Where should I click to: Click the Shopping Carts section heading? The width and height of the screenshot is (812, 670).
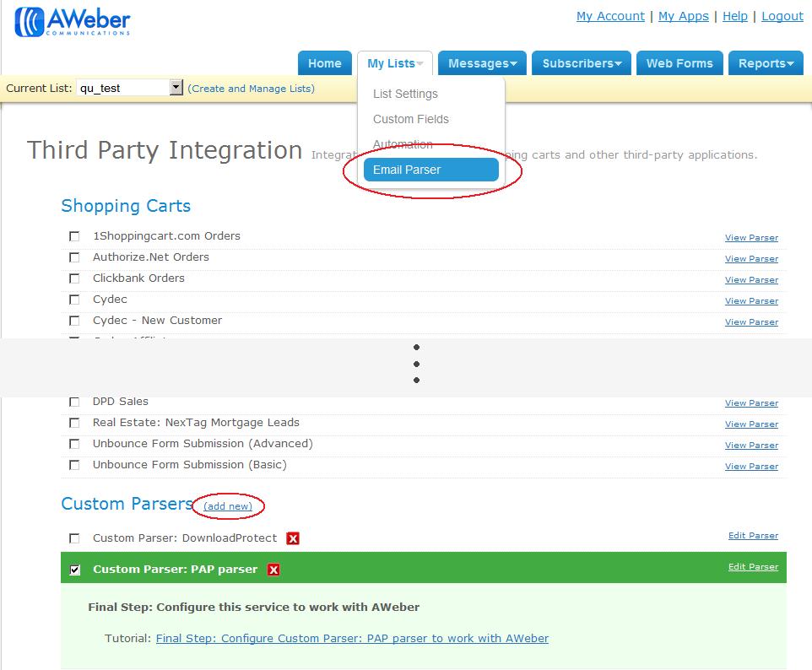pyautogui.click(x=126, y=206)
